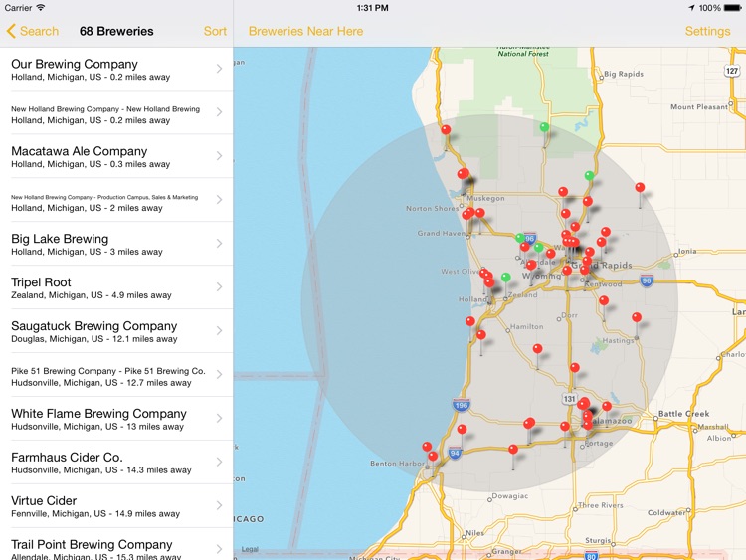Select Our Brewing Company row
This screenshot has width=746, height=560.
(x=116, y=69)
